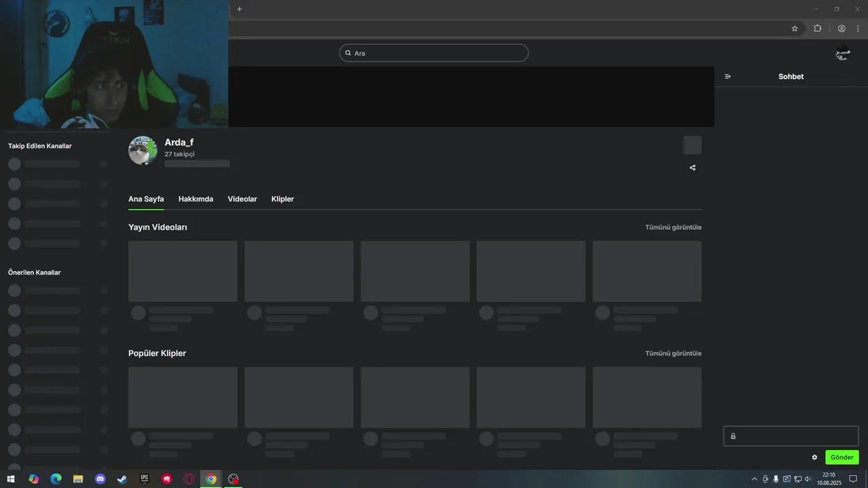The height and width of the screenshot is (488, 868).
Task: Focus the Ara search field
Action: [434, 53]
